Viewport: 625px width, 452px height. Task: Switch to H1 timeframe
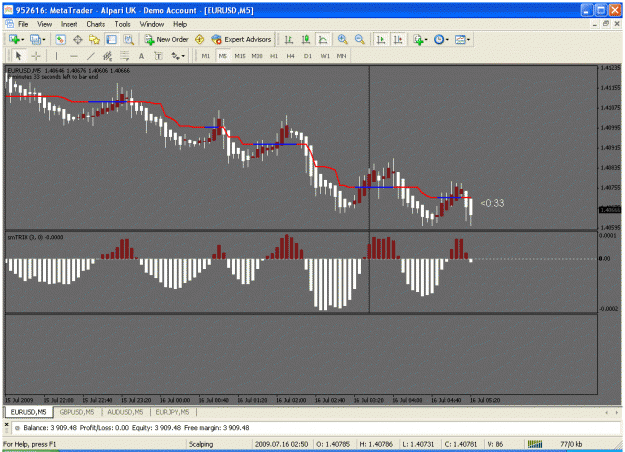[x=274, y=56]
